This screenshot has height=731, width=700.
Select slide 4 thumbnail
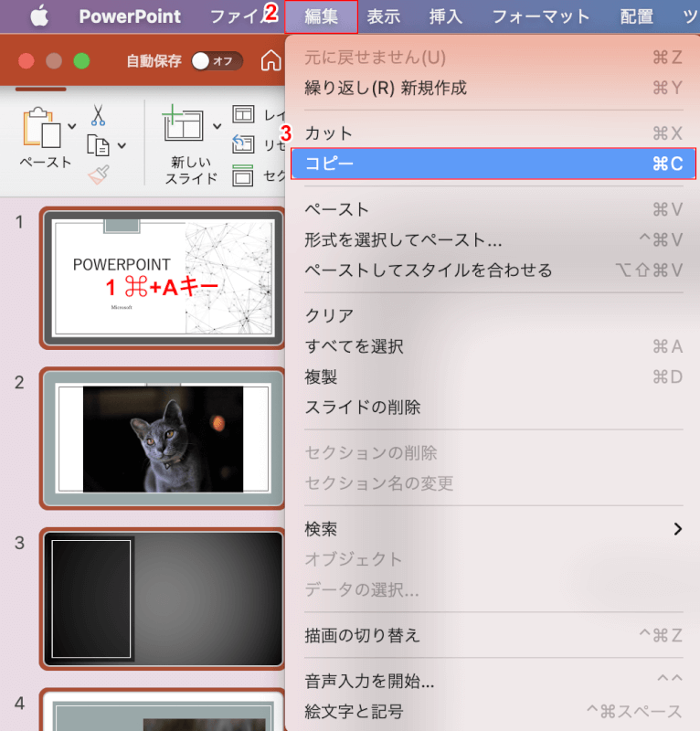pos(163,710)
